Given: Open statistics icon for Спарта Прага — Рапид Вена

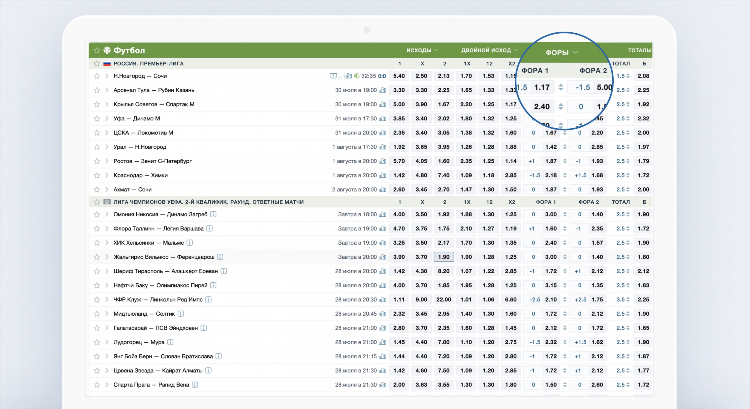Looking at the screenshot, I should [x=383, y=385].
